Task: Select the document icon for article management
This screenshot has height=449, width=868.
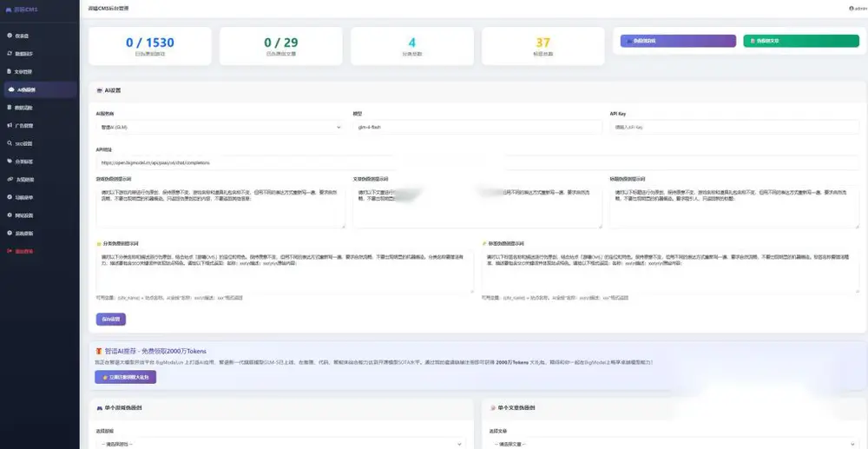Action: click(x=10, y=71)
